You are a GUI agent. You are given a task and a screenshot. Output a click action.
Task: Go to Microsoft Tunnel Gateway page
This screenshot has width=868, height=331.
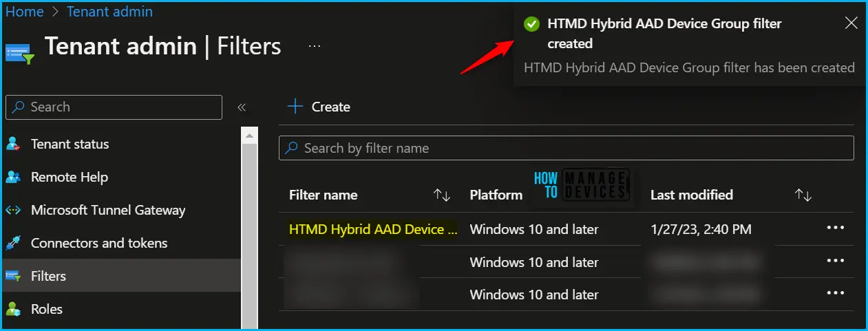click(108, 211)
